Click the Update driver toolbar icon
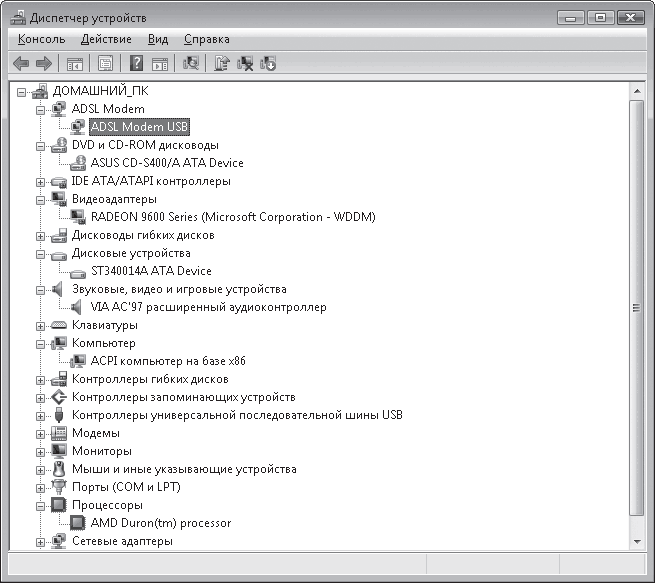 pos(222,64)
